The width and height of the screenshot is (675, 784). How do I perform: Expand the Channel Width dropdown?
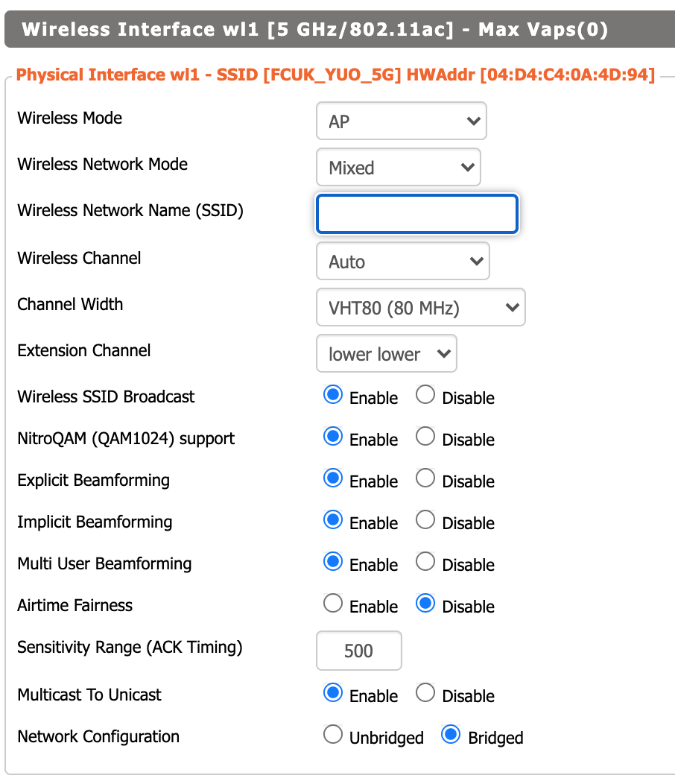[420, 308]
